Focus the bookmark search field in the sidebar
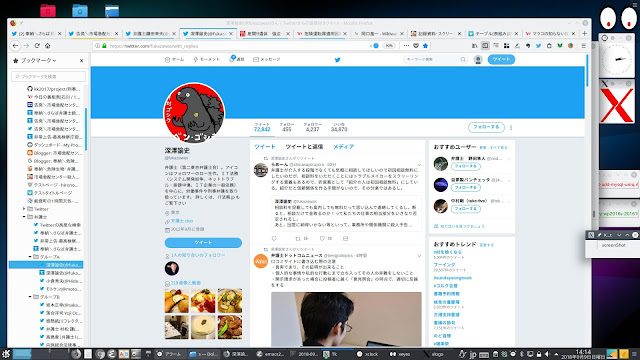This screenshot has height=360, width=640. pyautogui.click(x=49, y=76)
